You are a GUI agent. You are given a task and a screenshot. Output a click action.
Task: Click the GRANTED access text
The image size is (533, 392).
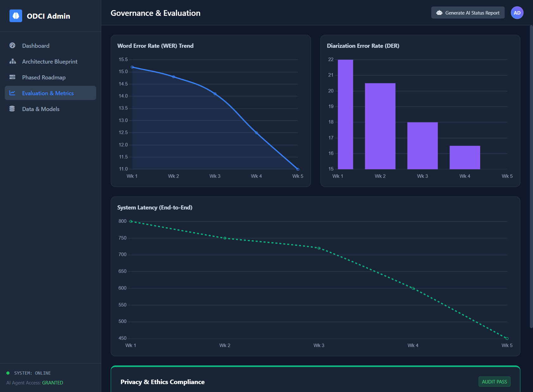pyautogui.click(x=53, y=383)
